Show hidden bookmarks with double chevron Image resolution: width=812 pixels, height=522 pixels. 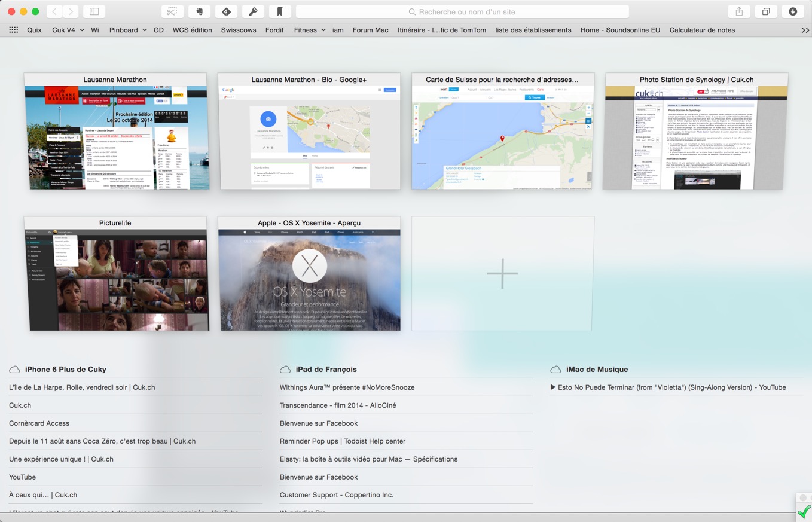click(x=805, y=30)
